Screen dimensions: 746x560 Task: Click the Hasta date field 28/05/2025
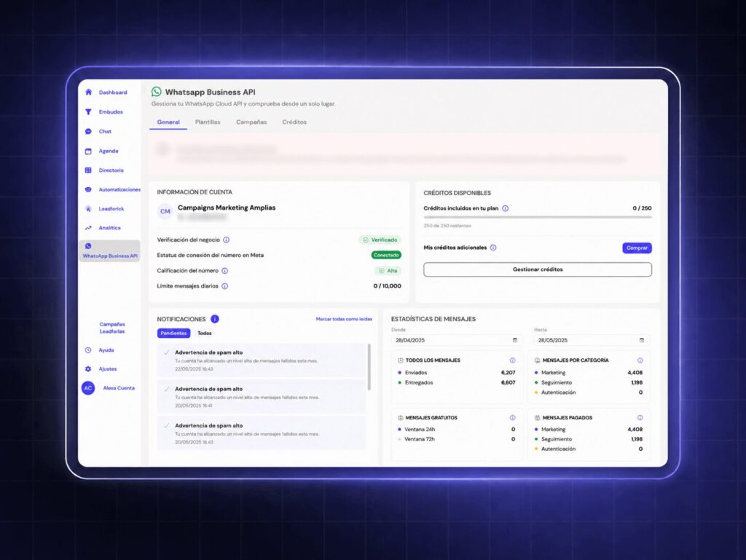pos(592,340)
